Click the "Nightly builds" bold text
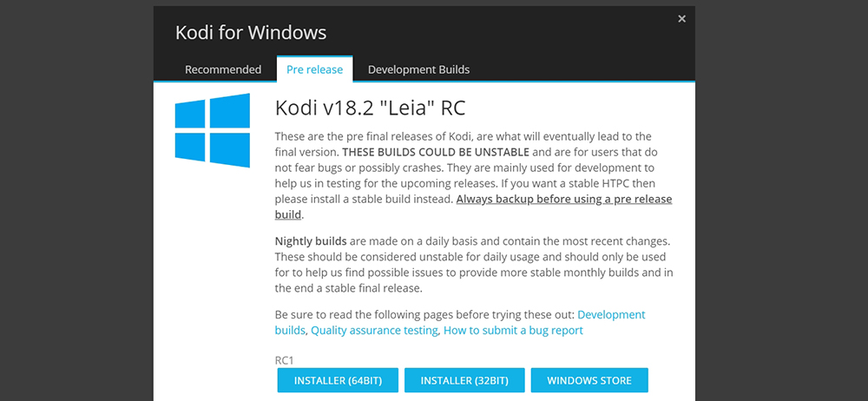The image size is (868, 401). [311, 242]
